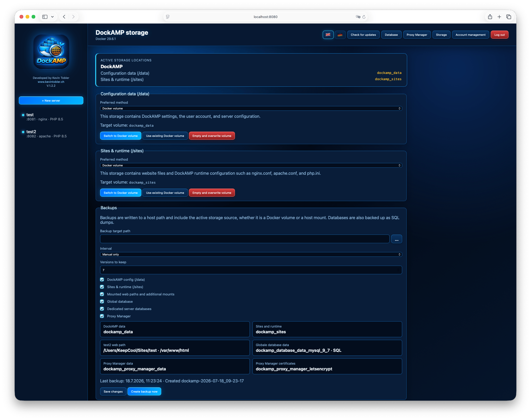The image size is (531, 420).
Task: Uncheck Mounted web paths and additional mounts
Action: point(102,294)
